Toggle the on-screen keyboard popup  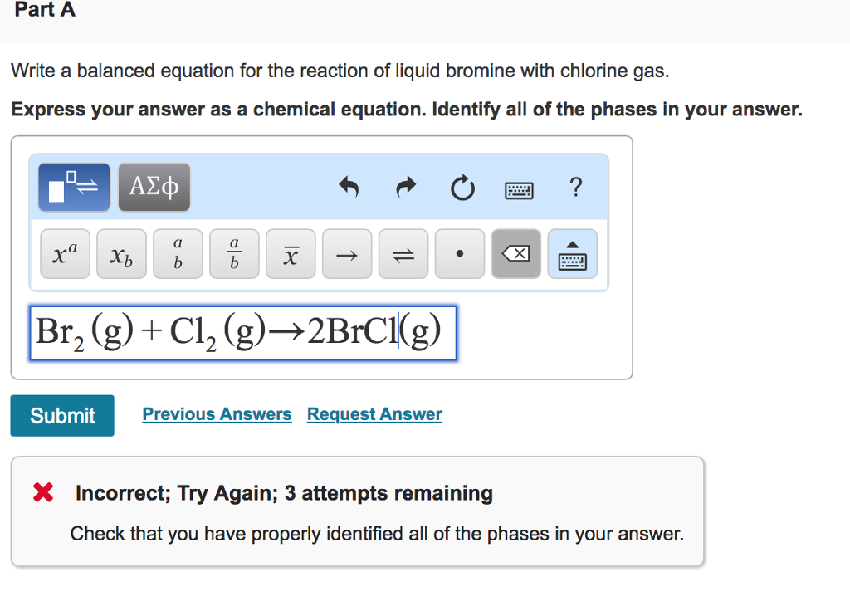coord(572,254)
